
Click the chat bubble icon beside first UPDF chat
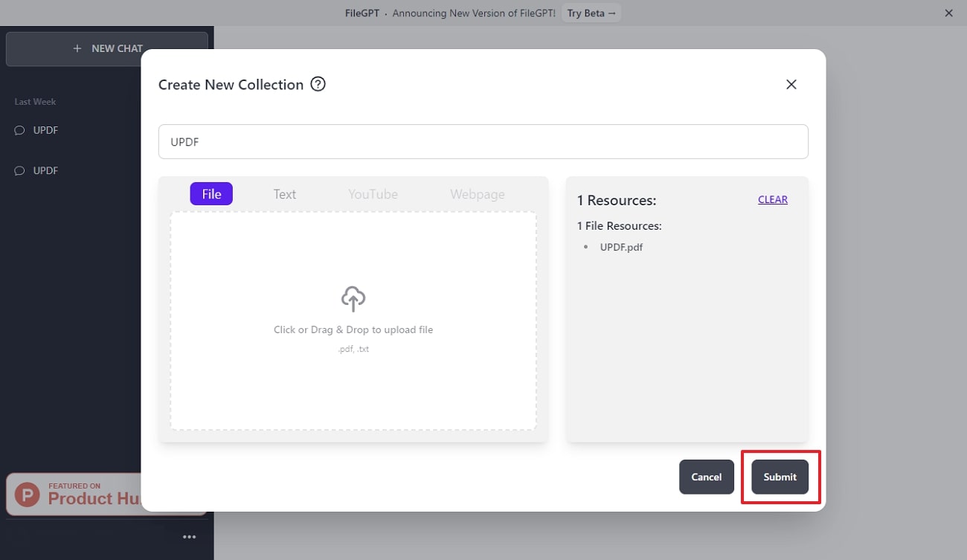tap(19, 129)
